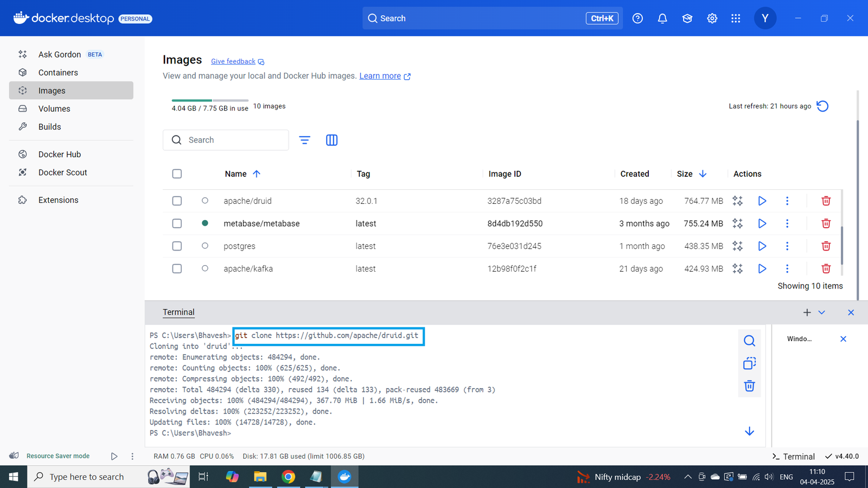868x488 pixels.
Task: Refresh the images list
Action: click(x=822, y=106)
